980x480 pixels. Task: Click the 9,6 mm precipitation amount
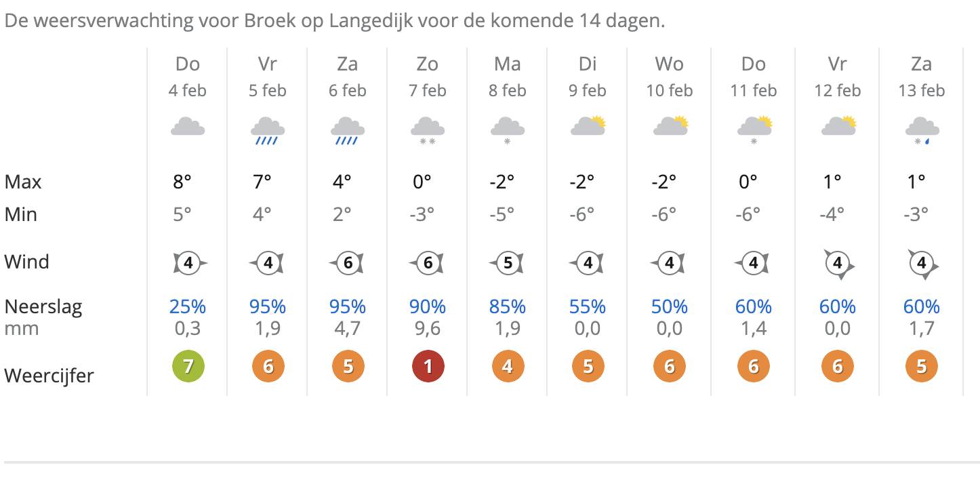(x=428, y=329)
